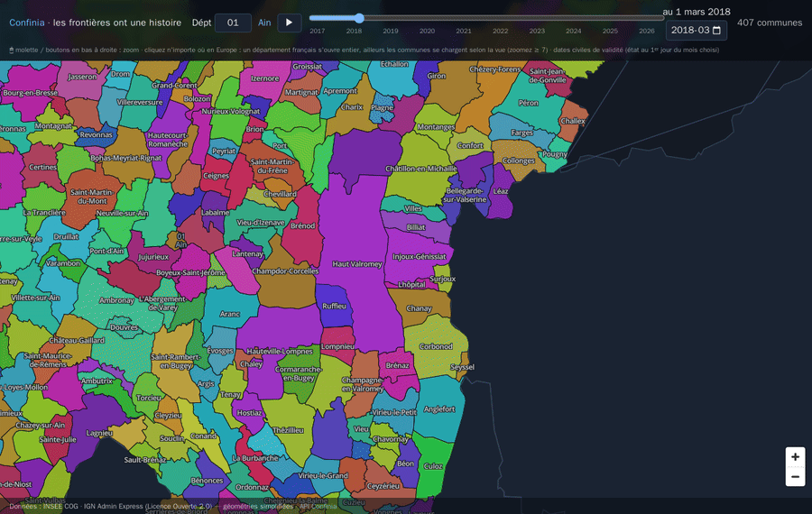Click the Neuville-sur-Ain commune
Viewport: 812px width, 514px height.
tap(122, 213)
